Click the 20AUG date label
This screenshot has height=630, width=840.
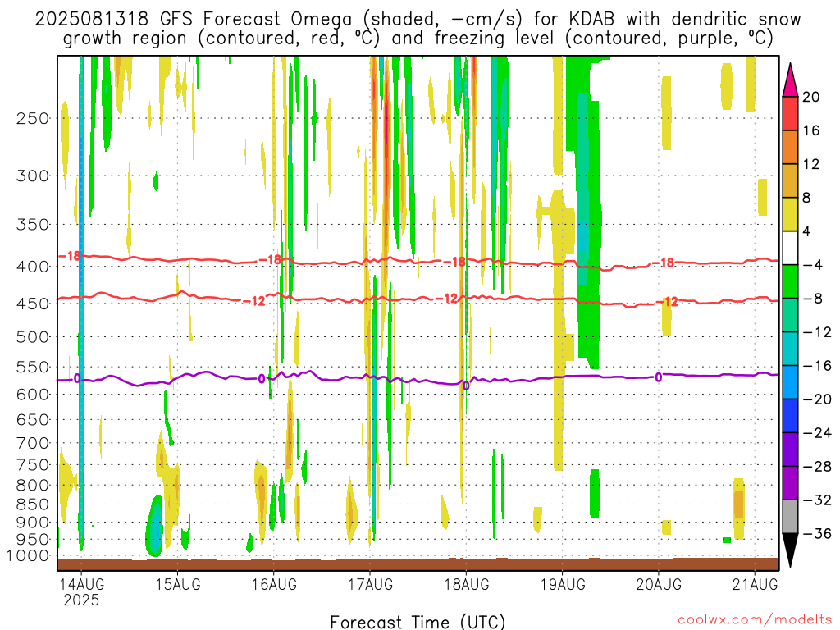click(659, 584)
